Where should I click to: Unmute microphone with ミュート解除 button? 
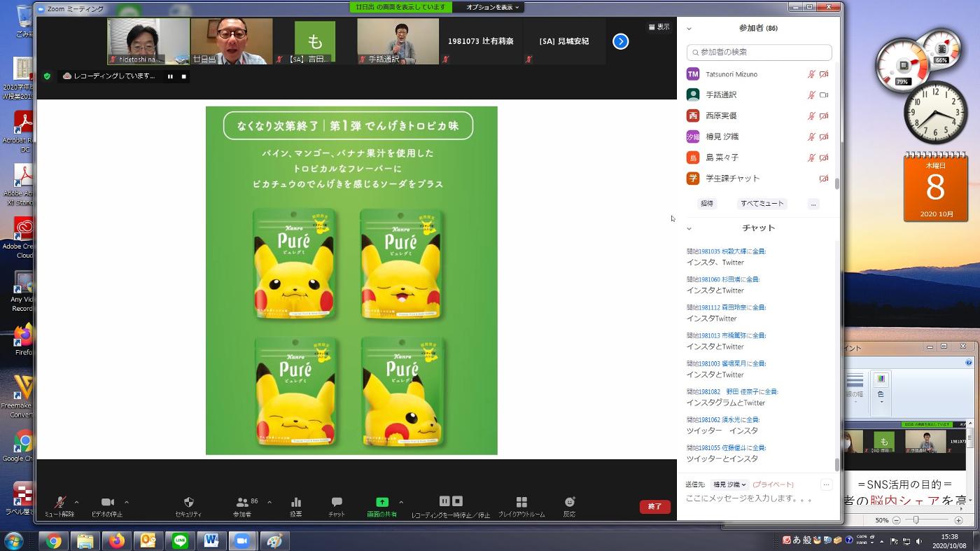[x=59, y=506]
